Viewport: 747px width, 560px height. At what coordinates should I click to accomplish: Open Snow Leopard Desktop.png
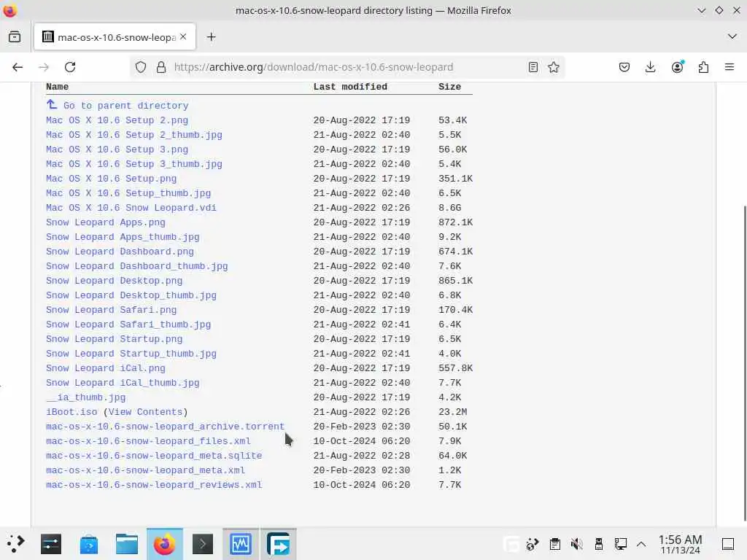coord(114,281)
